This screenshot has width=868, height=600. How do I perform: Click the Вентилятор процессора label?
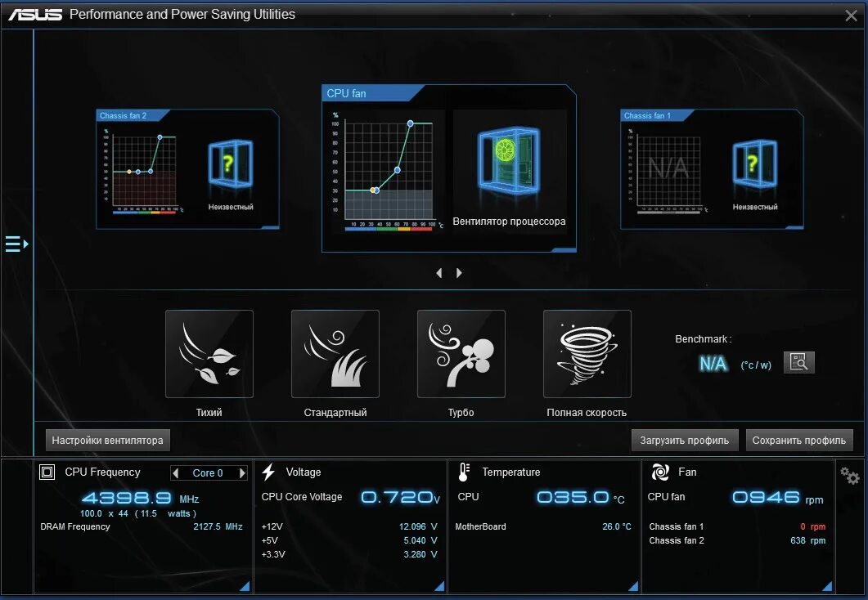(x=510, y=222)
